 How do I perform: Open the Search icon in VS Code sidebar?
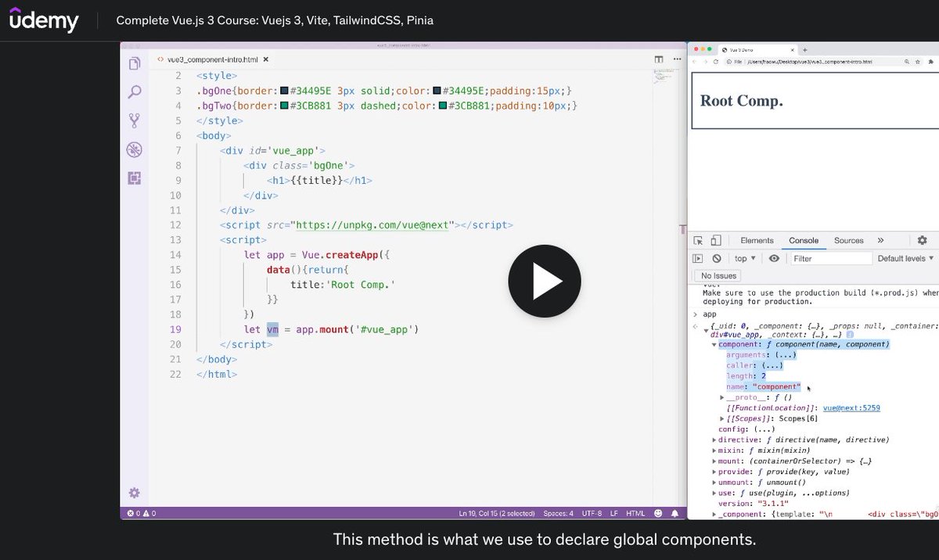(x=134, y=92)
